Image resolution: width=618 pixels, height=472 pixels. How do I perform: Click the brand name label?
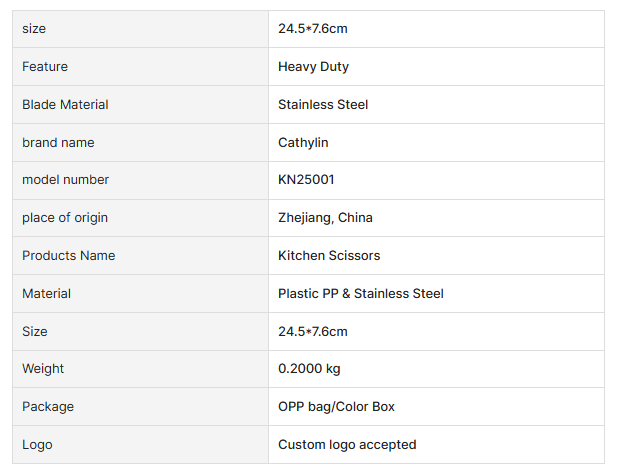point(58,143)
